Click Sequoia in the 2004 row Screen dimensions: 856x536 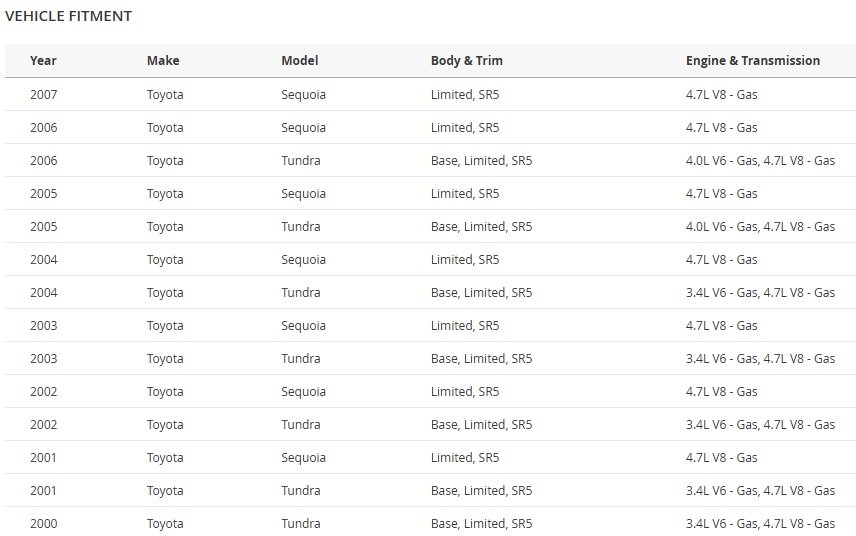point(304,260)
